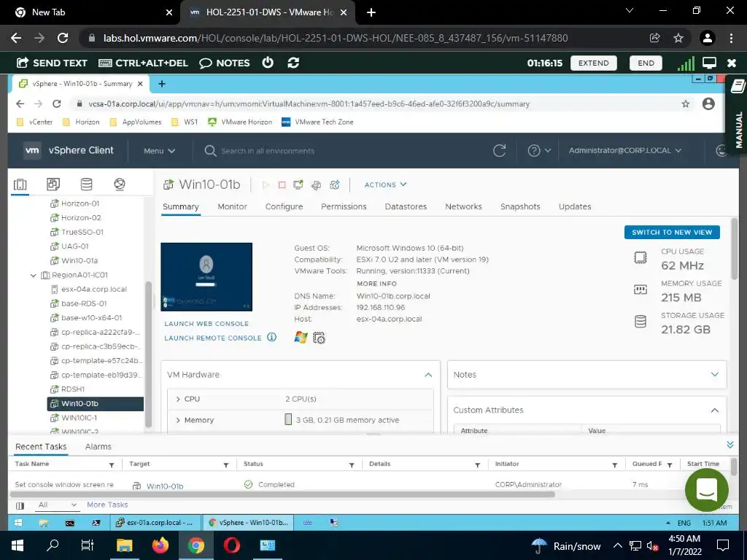Open File Explorer from Windows taskbar
This screenshot has width=747, height=560.
tap(124, 545)
